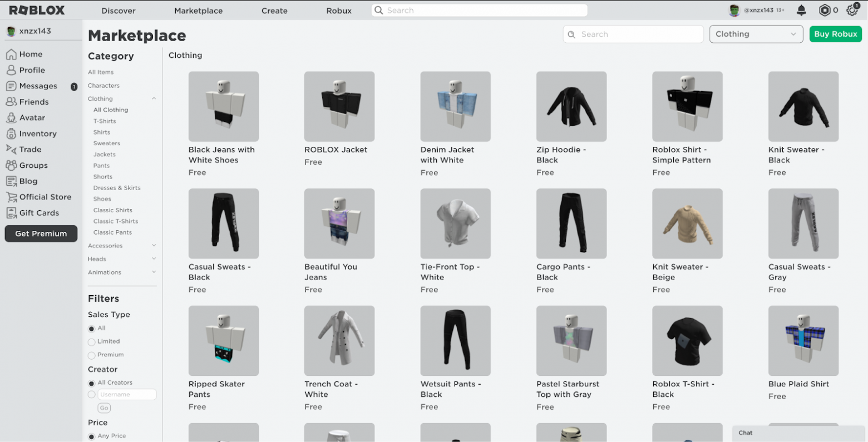
Task: Open the Zip Hoodie - Black thumbnail
Action: pyautogui.click(x=571, y=106)
